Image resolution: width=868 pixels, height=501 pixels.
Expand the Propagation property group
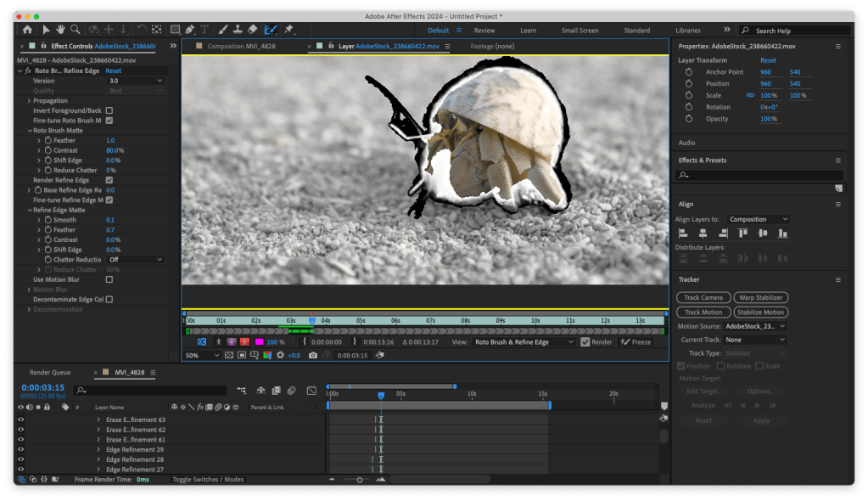30,101
